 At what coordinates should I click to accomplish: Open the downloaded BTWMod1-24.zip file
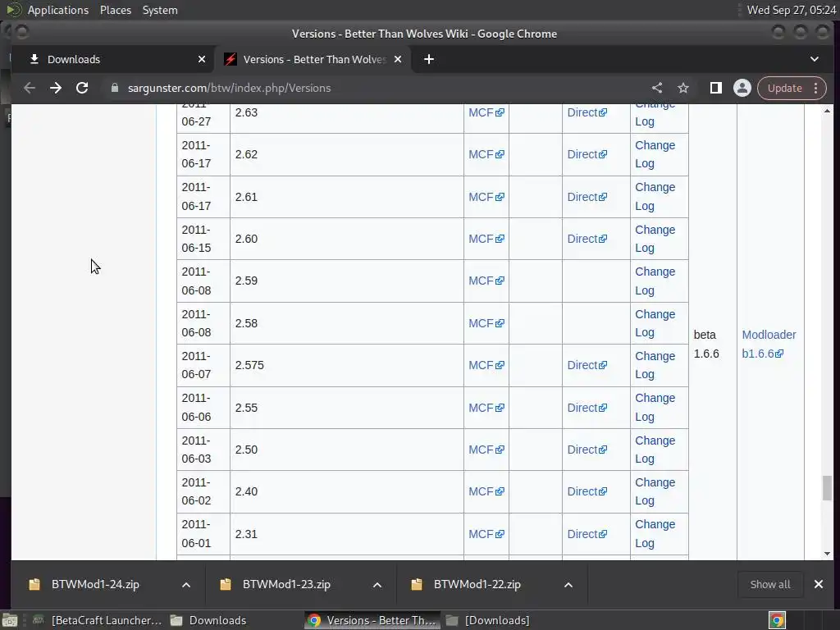tap(95, 584)
